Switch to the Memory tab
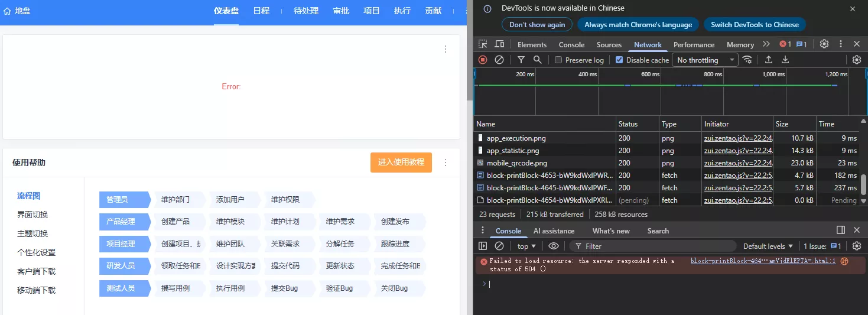Image resolution: width=868 pixels, height=315 pixels. (740, 44)
